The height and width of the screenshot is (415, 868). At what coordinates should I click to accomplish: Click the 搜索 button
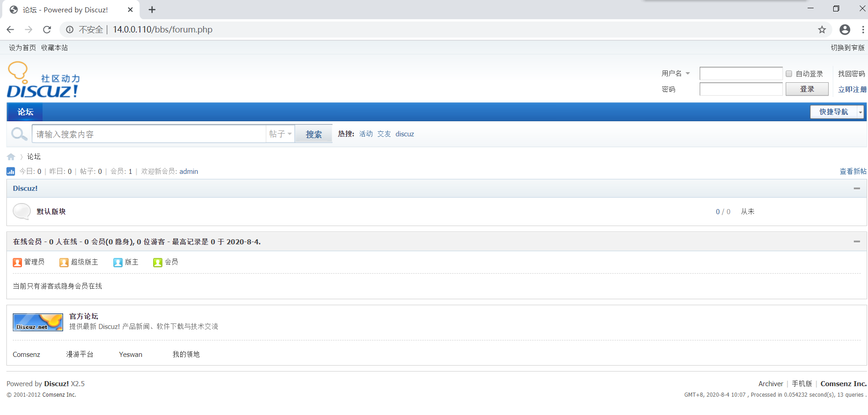click(x=314, y=134)
